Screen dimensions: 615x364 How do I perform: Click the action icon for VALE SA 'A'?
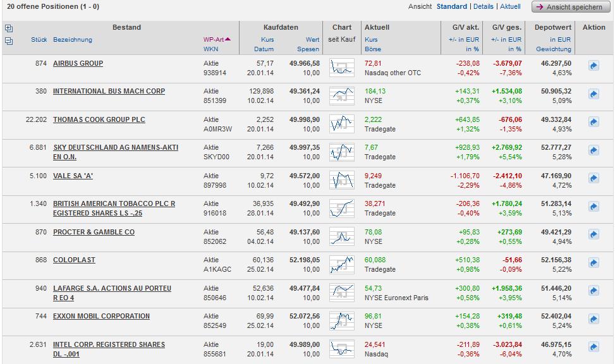coord(594,178)
